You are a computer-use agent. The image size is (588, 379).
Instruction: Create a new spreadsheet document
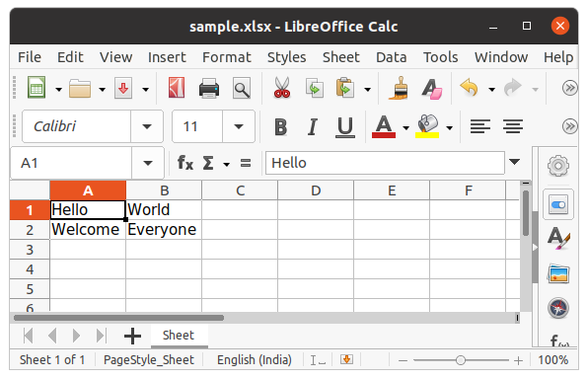click(x=37, y=88)
